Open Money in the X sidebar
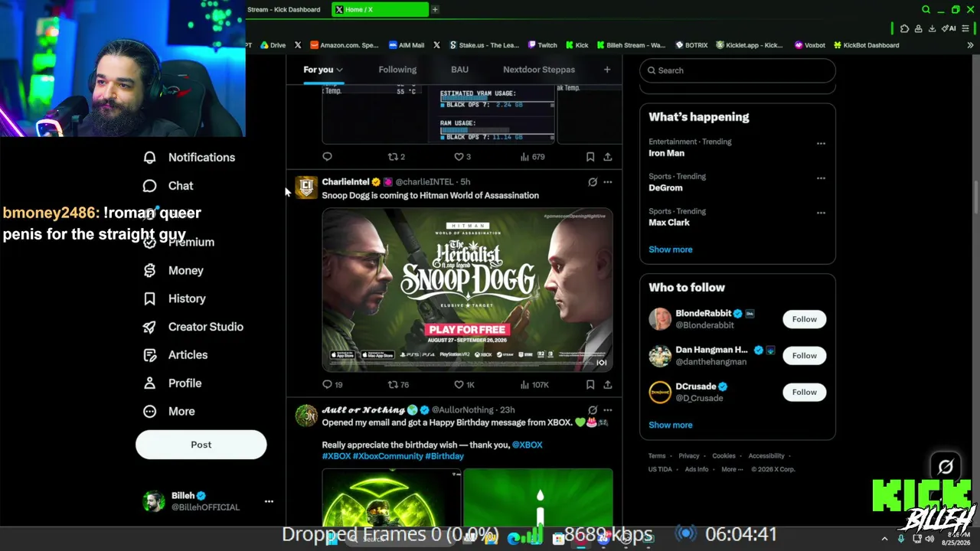Image resolution: width=980 pixels, height=551 pixels. tap(174, 270)
